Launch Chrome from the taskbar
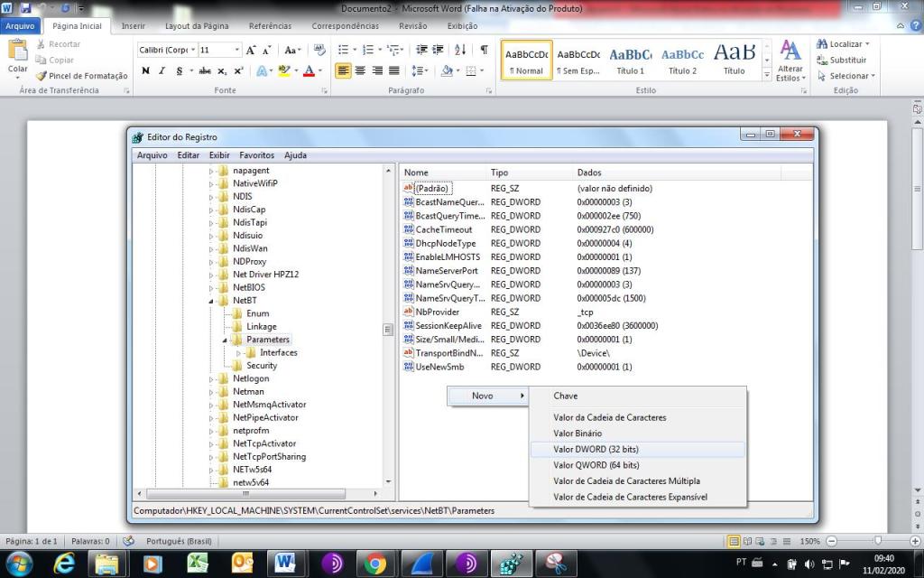The height and width of the screenshot is (578, 924). click(x=374, y=564)
